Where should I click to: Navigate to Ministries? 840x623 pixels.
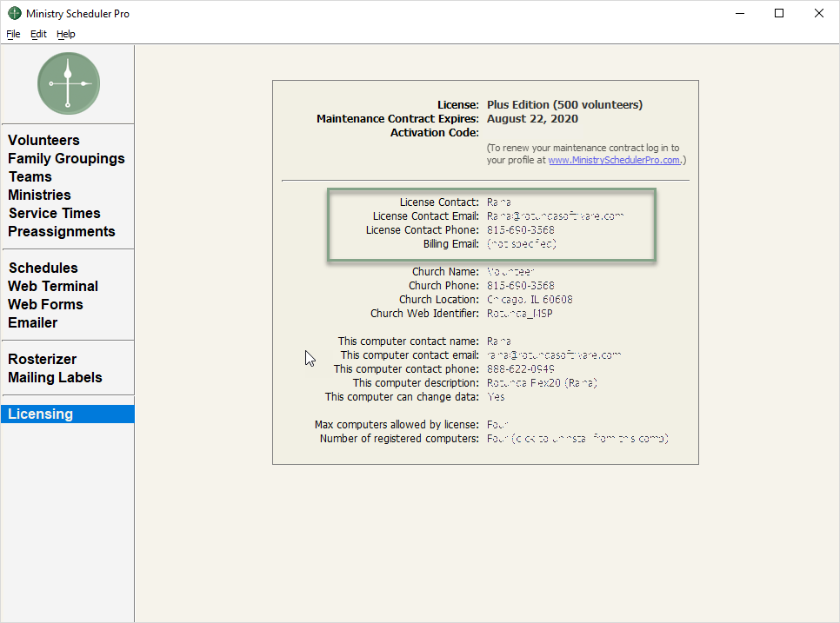[x=39, y=195]
